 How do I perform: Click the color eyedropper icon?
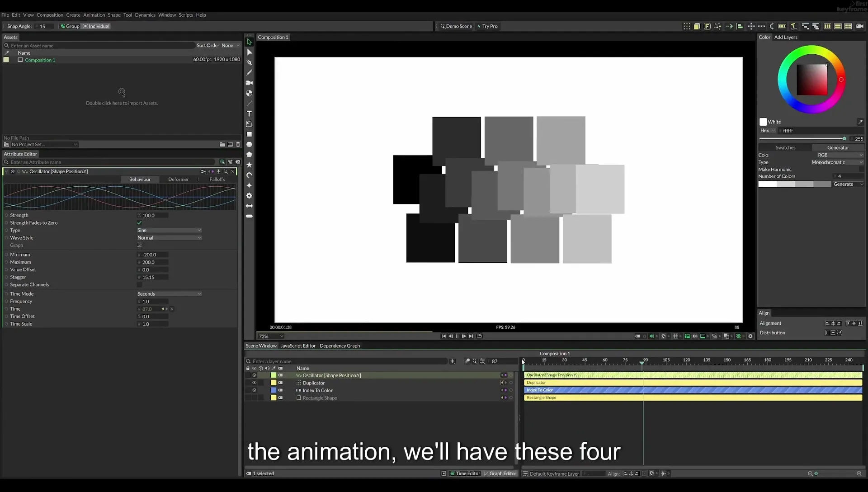click(x=860, y=122)
